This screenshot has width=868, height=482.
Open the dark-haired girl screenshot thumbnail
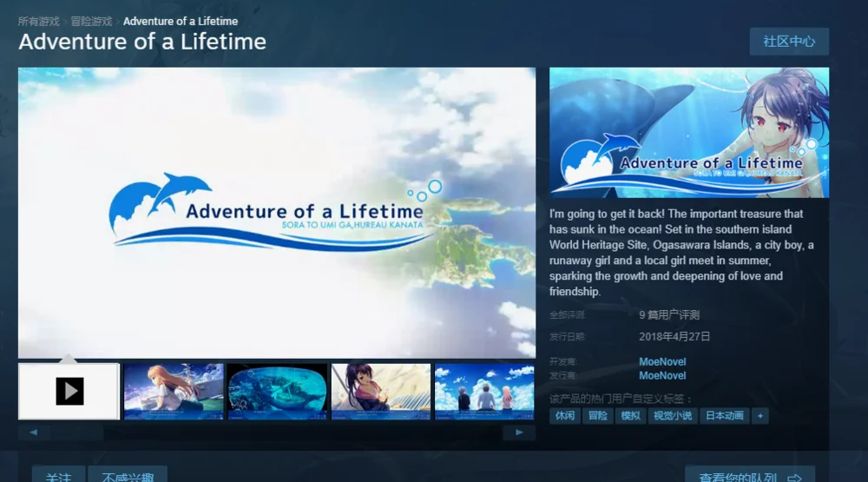381,391
